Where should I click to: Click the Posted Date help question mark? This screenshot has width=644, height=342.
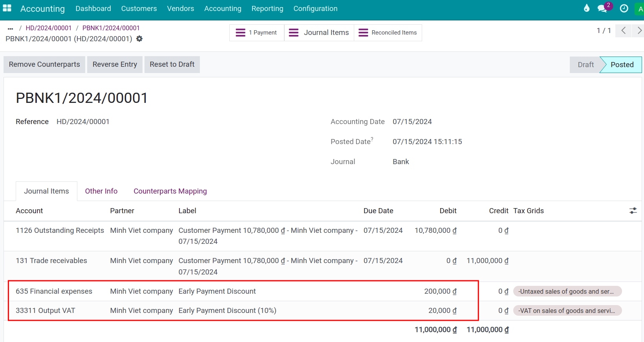point(372,139)
